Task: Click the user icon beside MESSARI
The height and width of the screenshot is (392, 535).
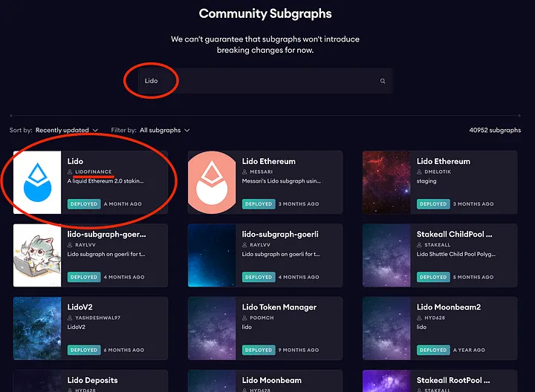Action: [x=244, y=171]
